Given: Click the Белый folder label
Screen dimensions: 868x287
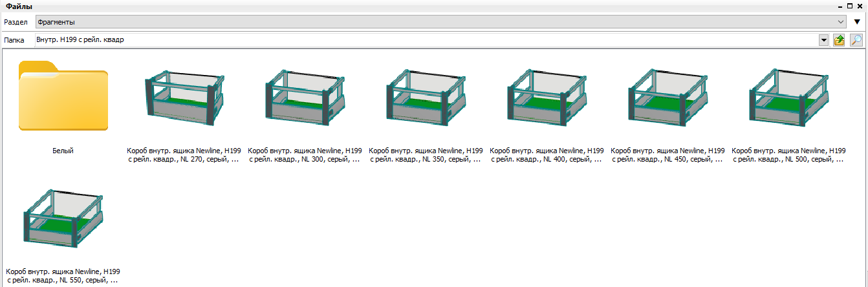Looking at the screenshot, I should tap(63, 151).
